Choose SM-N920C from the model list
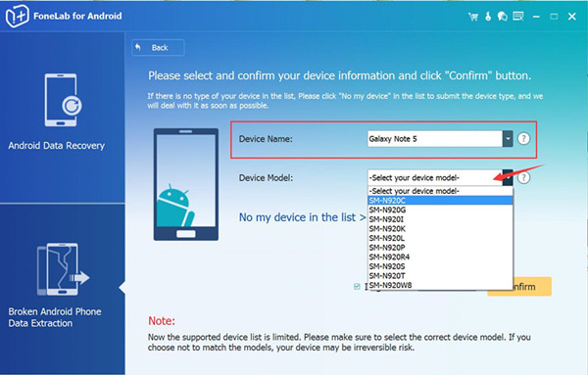This screenshot has height=375, width=588. tap(440, 201)
